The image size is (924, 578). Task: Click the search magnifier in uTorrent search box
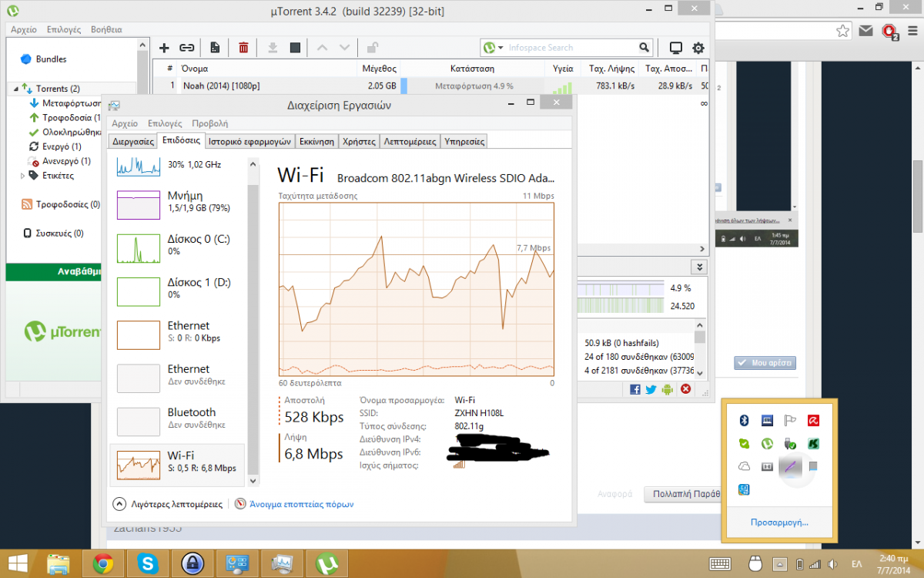(644, 47)
